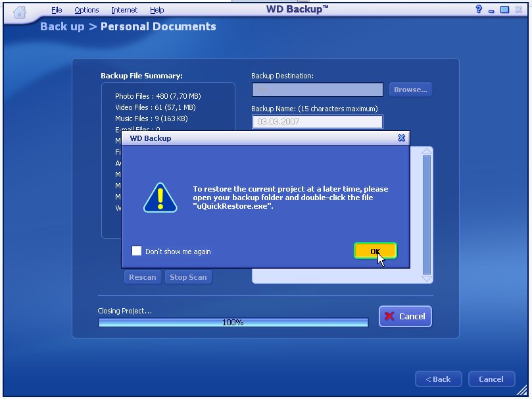Minimize the WD Backup window

click(491, 11)
